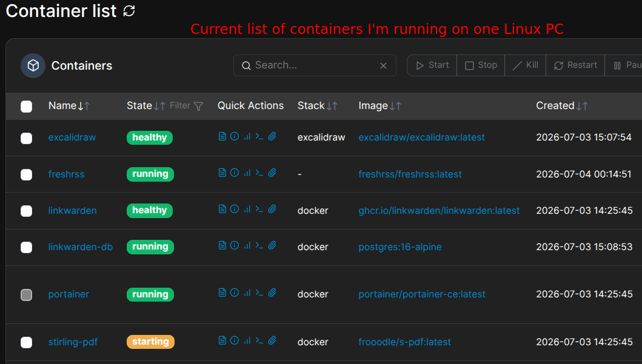Image resolution: width=642 pixels, height=364 pixels.
Task: Open the excalidraw container link
Action: (72, 137)
